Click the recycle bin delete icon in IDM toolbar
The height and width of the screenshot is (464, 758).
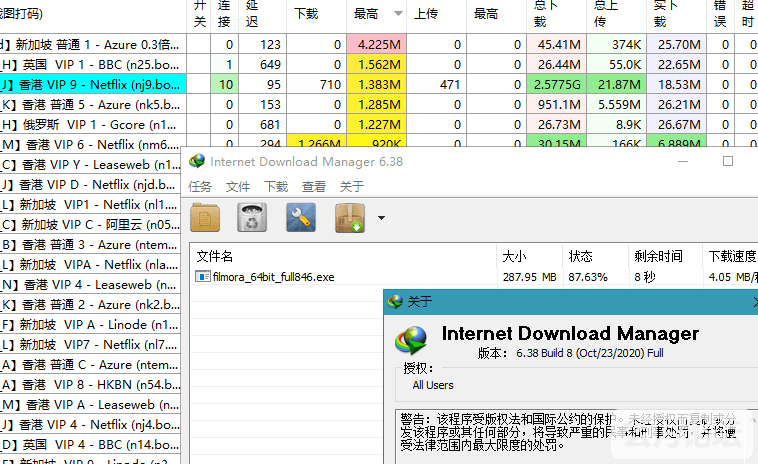point(252,218)
